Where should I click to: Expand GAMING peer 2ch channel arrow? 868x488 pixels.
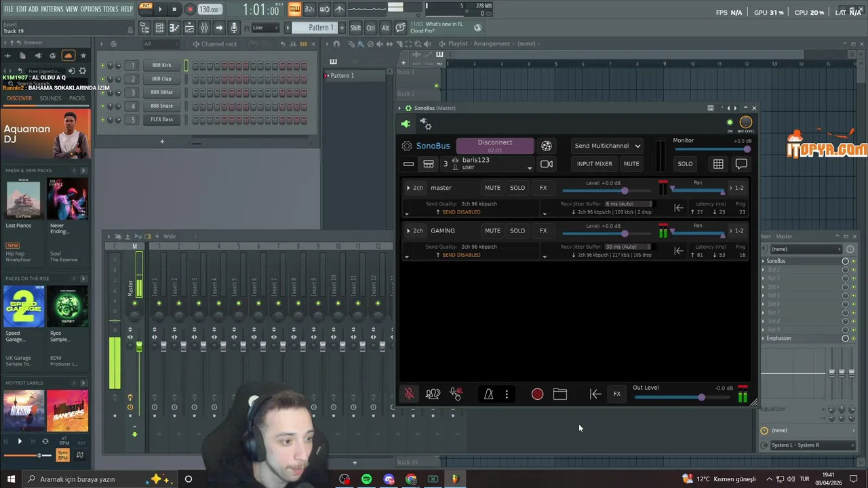coord(408,230)
